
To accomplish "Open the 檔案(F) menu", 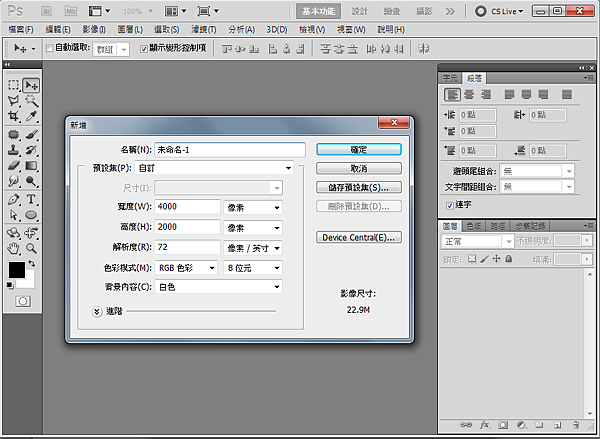I will click(20, 30).
